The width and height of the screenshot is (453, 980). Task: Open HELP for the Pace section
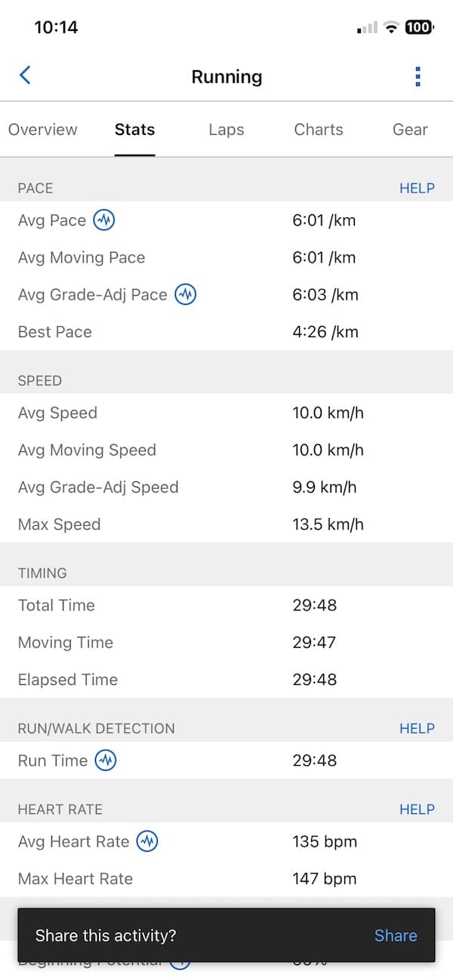tap(417, 188)
